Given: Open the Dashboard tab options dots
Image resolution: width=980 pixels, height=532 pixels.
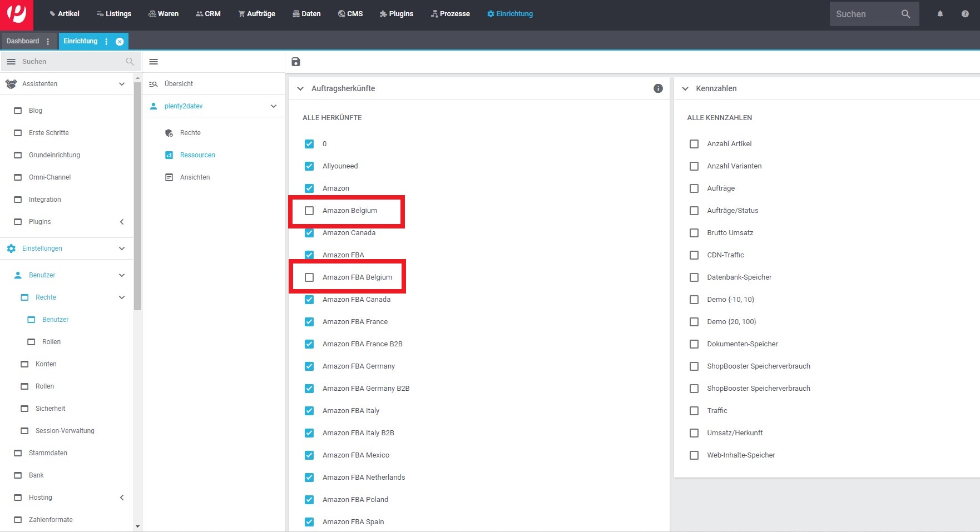Looking at the screenshot, I should (48, 41).
